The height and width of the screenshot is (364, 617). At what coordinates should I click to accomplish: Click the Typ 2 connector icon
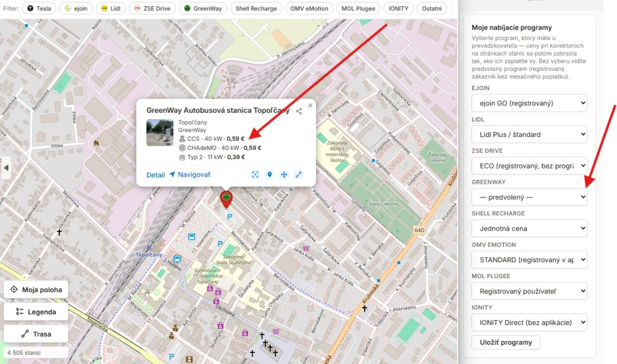click(182, 157)
